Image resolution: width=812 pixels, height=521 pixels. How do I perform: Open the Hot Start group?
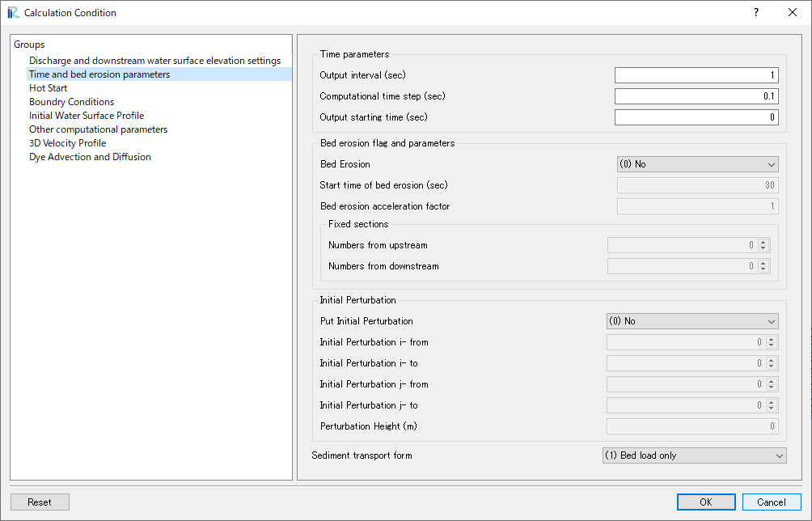pyautogui.click(x=49, y=88)
